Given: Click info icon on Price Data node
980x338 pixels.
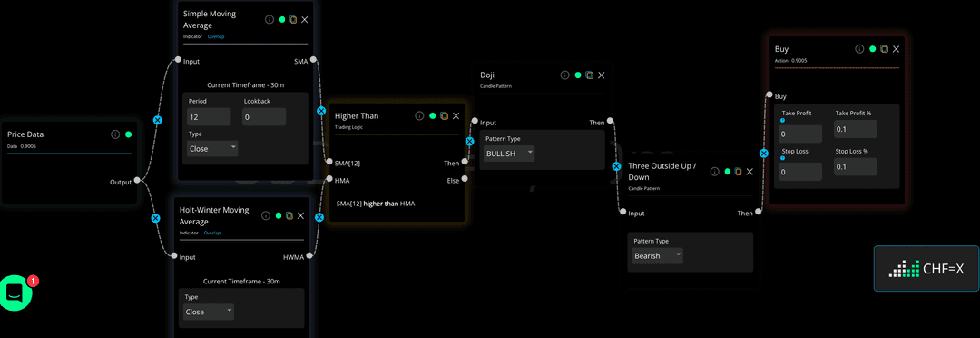Looking at the screenshot, I should (x=115, y=134).
